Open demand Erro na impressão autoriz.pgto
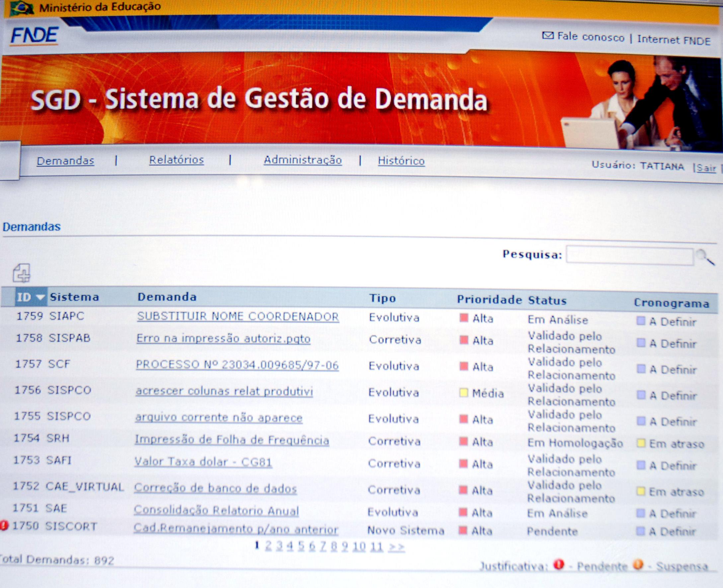This screenshot has width=723, height=588. 223,338
